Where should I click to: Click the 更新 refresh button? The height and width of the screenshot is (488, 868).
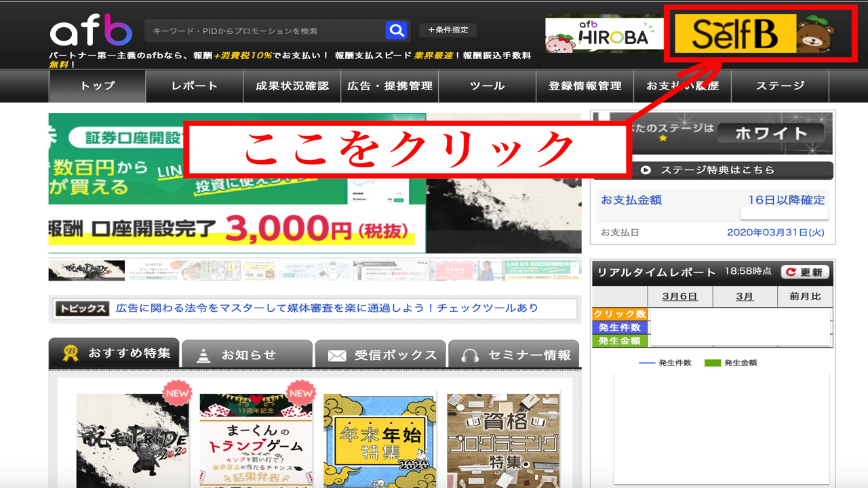tap(804, 272)
